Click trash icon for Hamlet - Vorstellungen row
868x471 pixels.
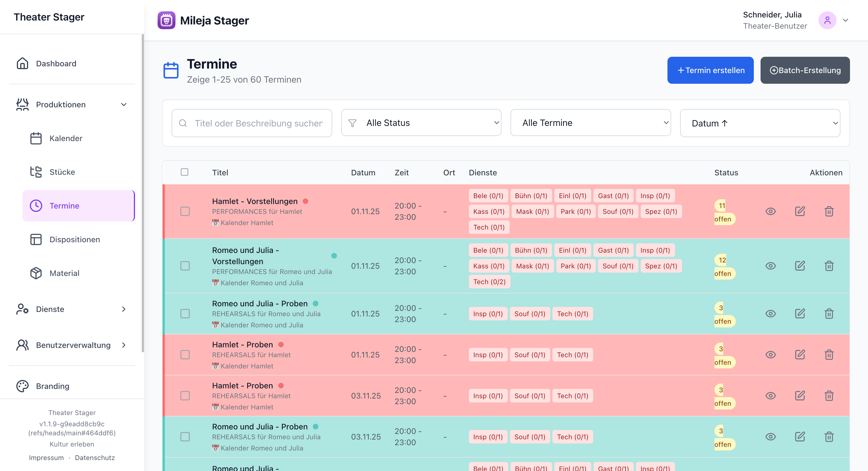(829, 211)
